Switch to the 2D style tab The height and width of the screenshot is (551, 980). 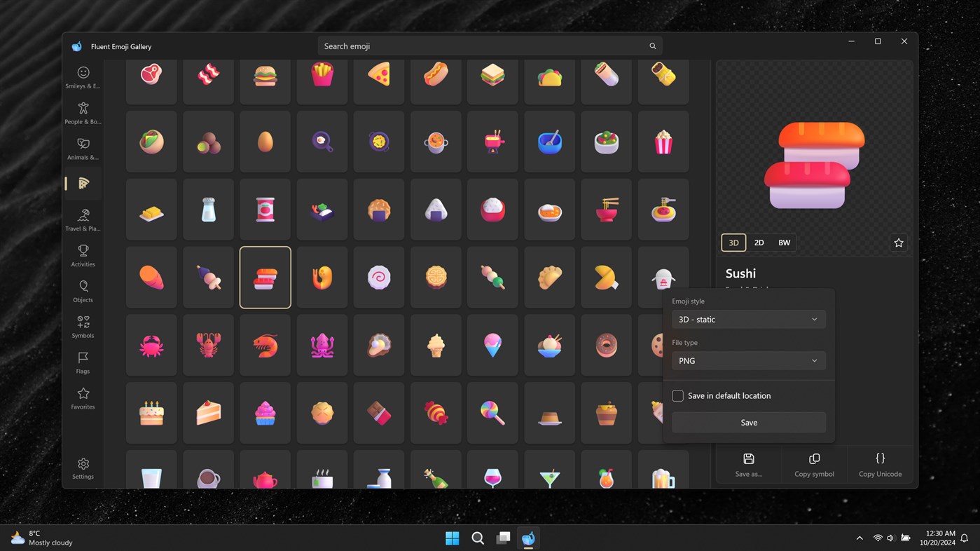pos(759,243)
